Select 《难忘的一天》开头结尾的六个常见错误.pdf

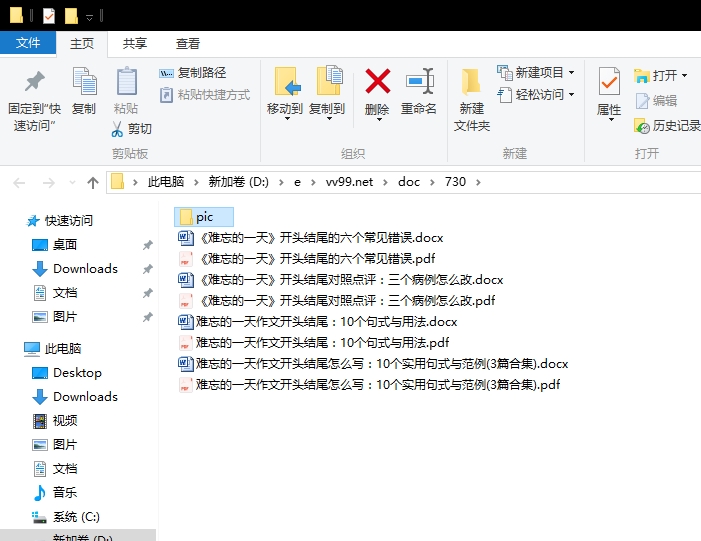coord(307,259)
